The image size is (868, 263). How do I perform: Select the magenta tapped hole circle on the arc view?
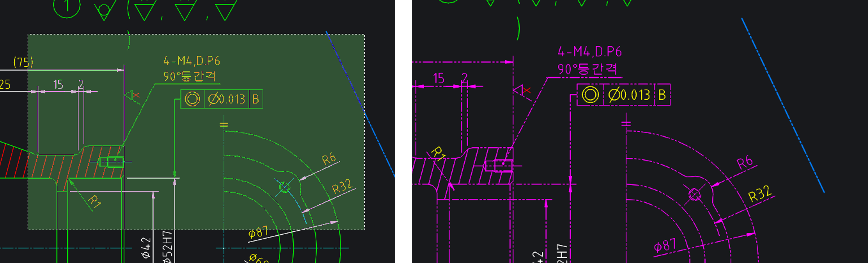[x=694, y=194]
